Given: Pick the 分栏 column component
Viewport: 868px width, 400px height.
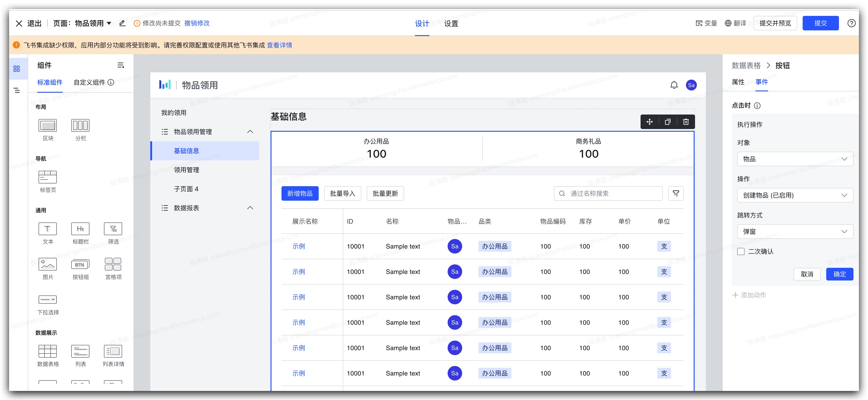Looking at the screenshot, I should [81, 130].
